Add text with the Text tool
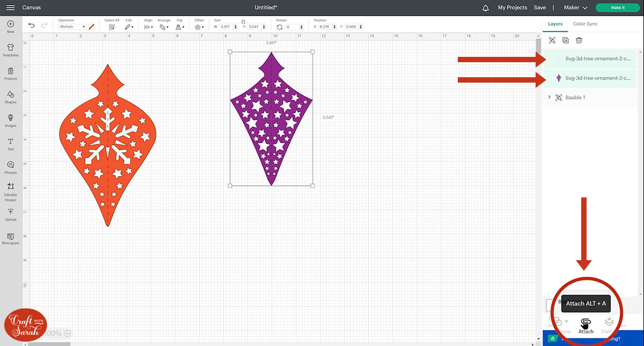Screen dimensions: 644x346 (x=10, y=143)
